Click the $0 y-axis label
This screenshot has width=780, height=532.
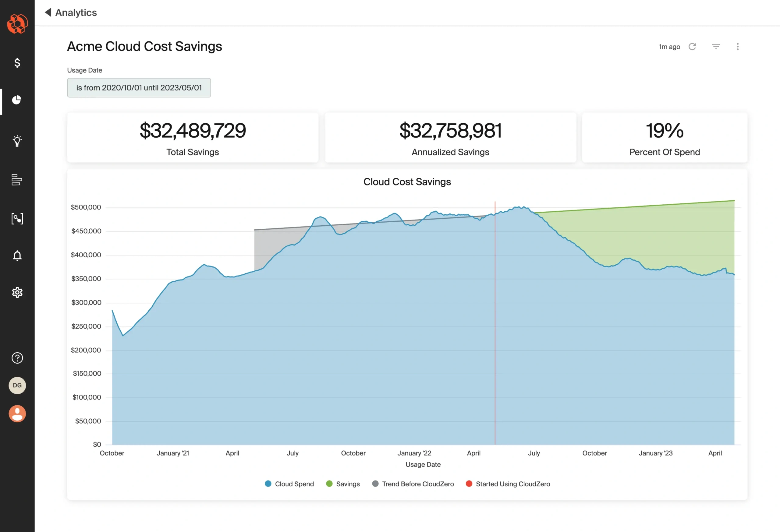[x=97, y=445]
